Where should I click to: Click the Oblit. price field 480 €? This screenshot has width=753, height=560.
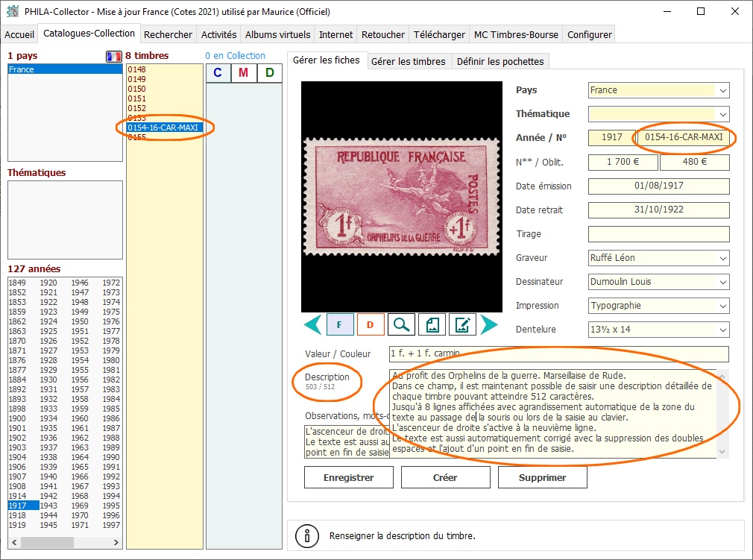point(695,162)
